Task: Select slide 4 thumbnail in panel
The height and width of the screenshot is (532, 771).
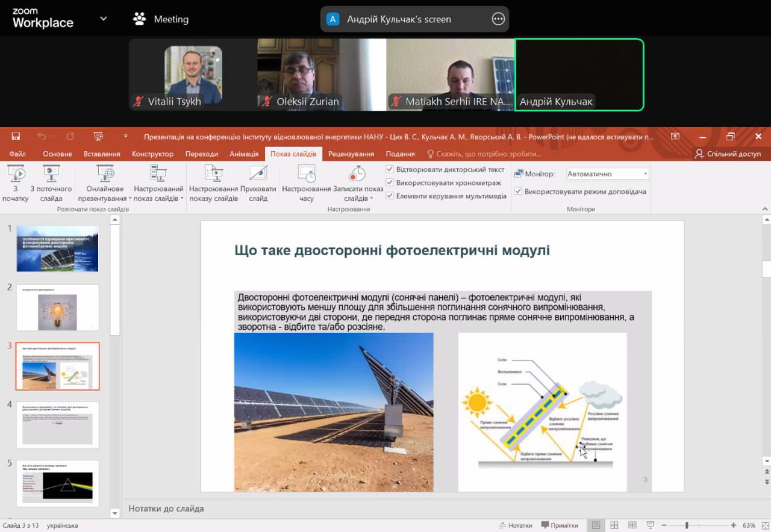Action: [57, 425]
